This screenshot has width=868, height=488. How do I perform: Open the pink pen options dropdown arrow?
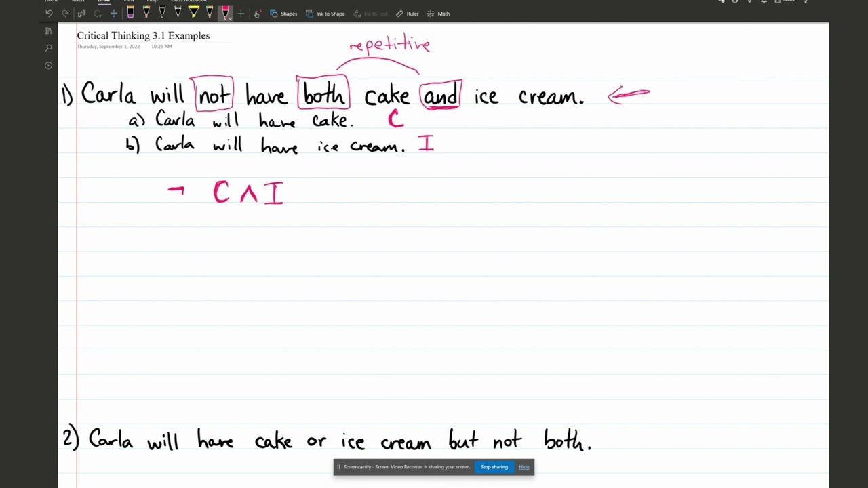click(x=230, y=18)
